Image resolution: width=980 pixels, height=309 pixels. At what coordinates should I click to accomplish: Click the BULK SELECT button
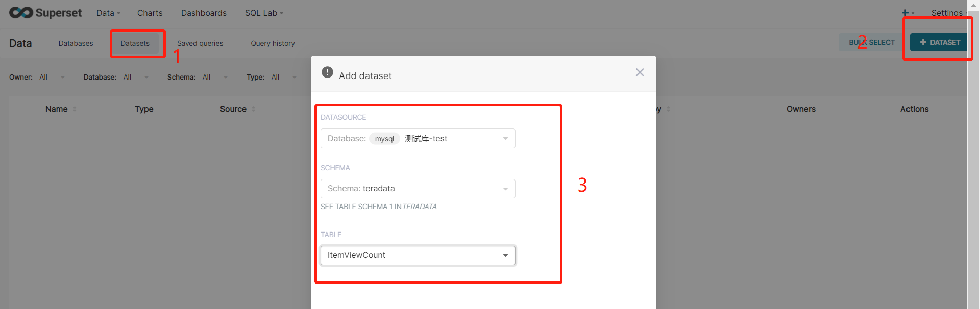(871, 42)
